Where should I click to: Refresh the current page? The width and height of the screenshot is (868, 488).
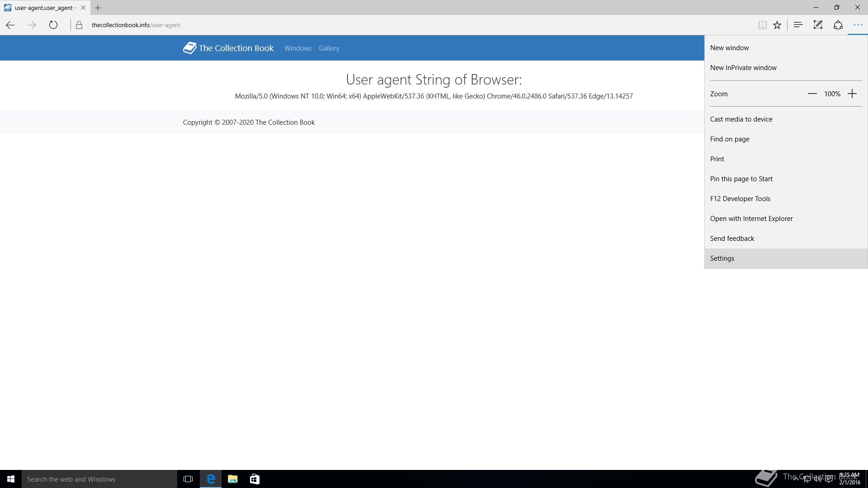[53, 25]
